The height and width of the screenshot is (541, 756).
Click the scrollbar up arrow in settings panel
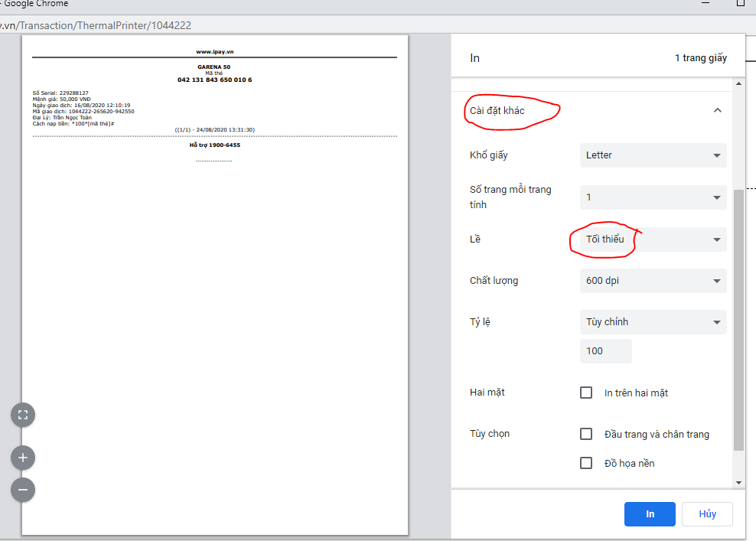pyautogui.click(x=738, y=83)
